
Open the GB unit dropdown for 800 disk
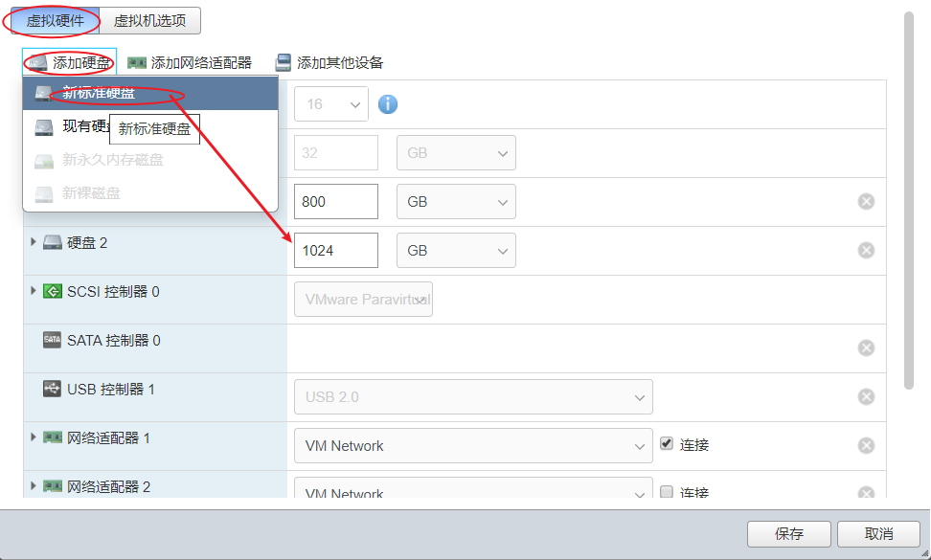pyautogui.click(x=456, y=202)
